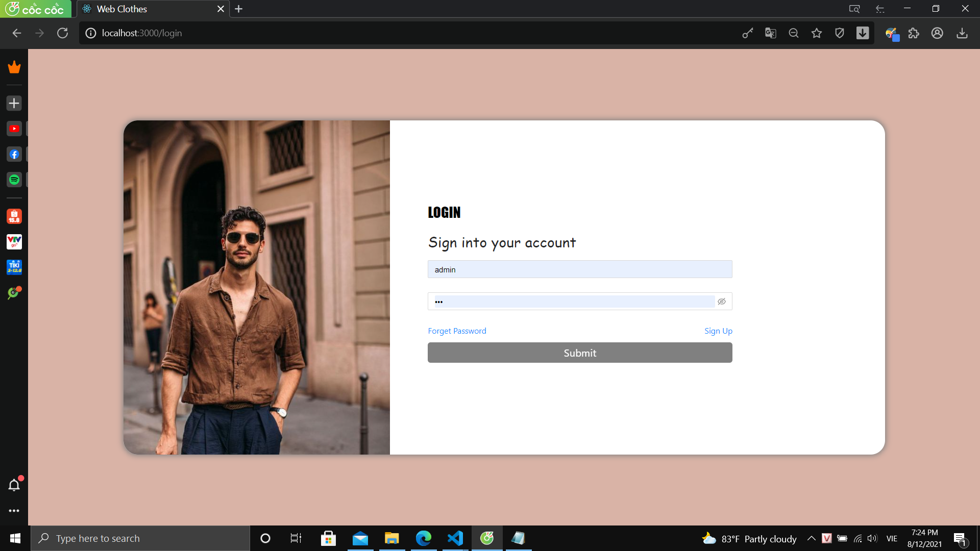Click the crown icon in sidebar

tap(14, 67)
